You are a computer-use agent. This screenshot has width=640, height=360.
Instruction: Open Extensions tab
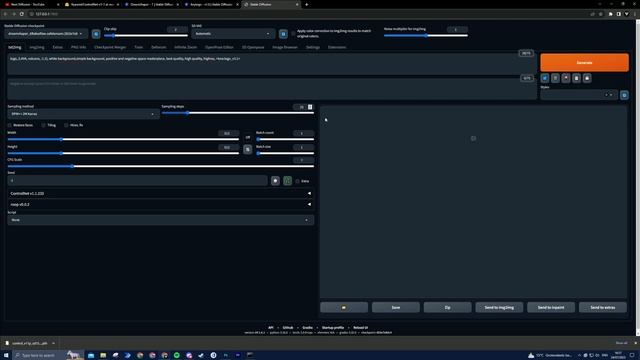pos(337,47)
